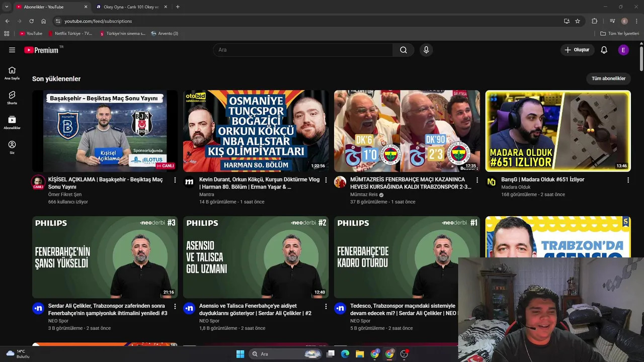Viewport: 644px width, 362px height.
Task: Open the tab search dropdown chevron
Action: (7, 7)
